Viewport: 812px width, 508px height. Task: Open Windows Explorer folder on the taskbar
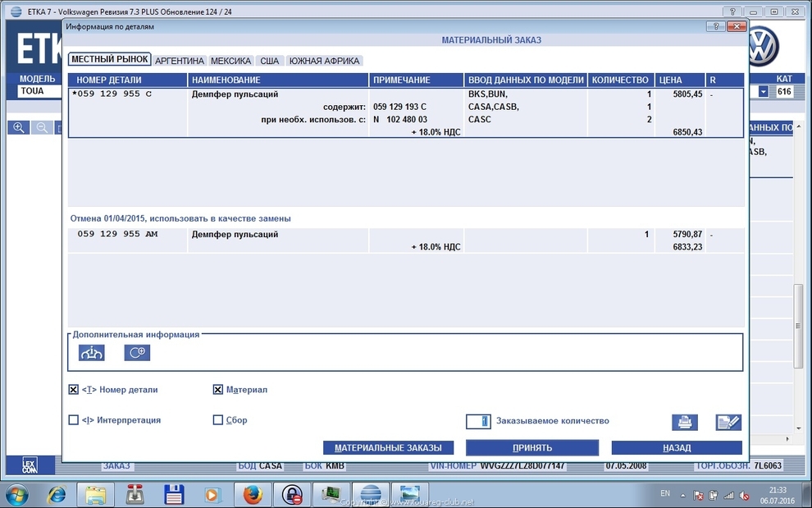(96, 495)
